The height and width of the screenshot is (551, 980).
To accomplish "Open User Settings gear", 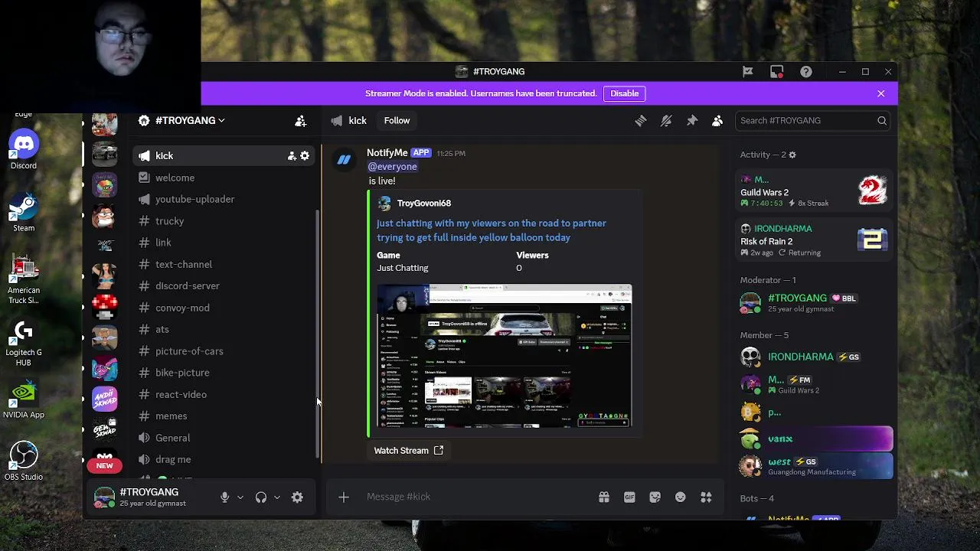I will [298, 497].
